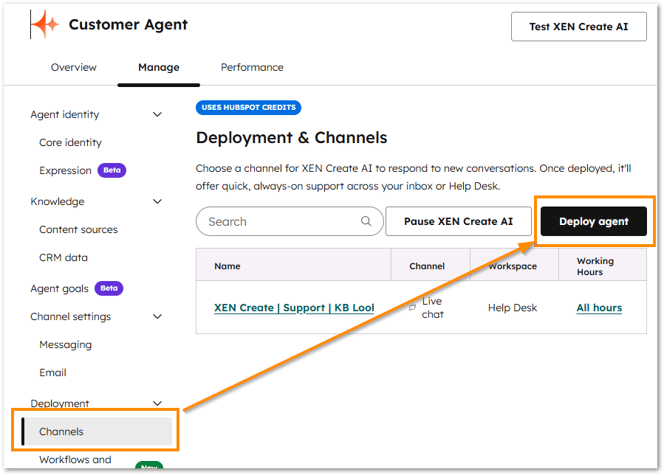The height and width of the screenshot is (475, 664).
Task: Collapse the Deployment section chevron
Action: click(157, 403)
